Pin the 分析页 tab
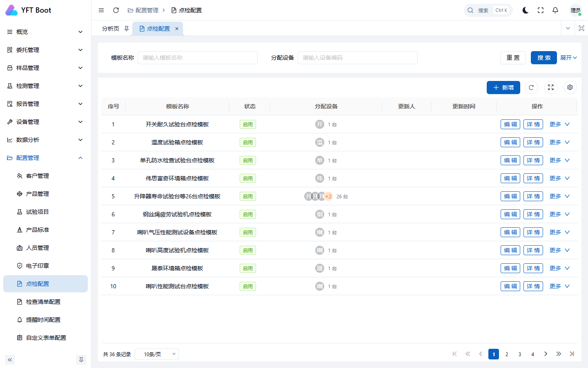The width and height of the screenshot is (588, 368). [127, 29]
